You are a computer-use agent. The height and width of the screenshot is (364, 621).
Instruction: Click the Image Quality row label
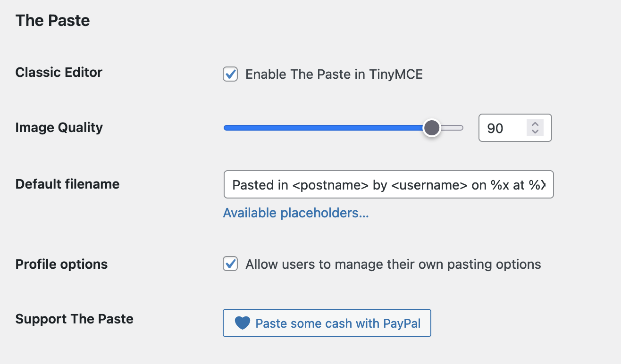tap(59, 128)
